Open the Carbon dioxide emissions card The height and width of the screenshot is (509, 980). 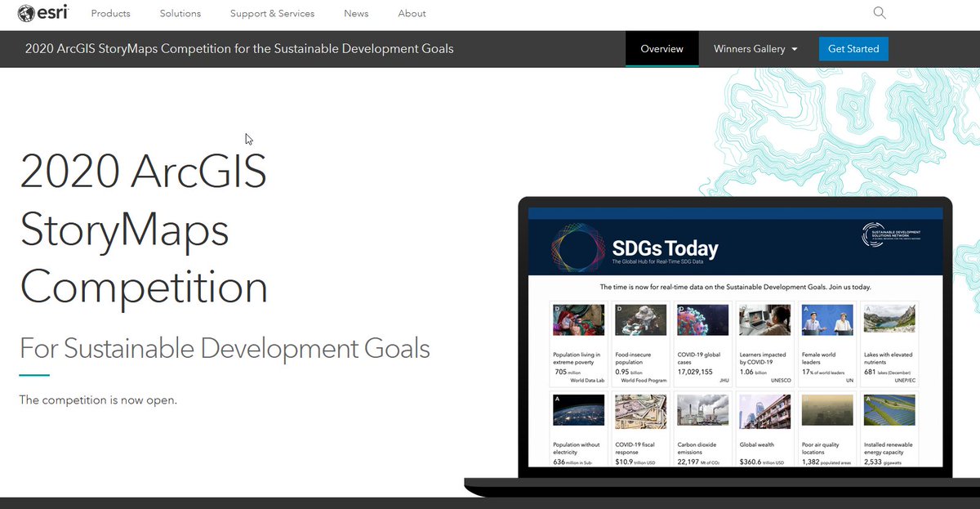coord(703,429)
